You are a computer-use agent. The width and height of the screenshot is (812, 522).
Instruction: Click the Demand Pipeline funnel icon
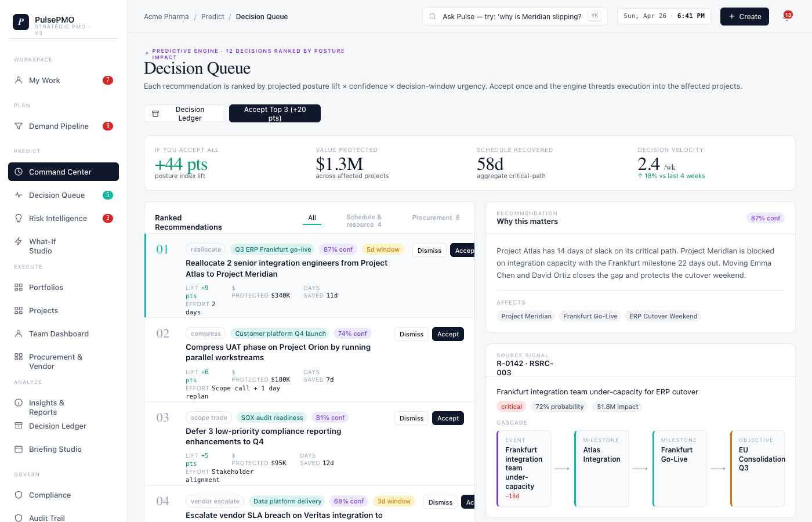tap(19, 126)
